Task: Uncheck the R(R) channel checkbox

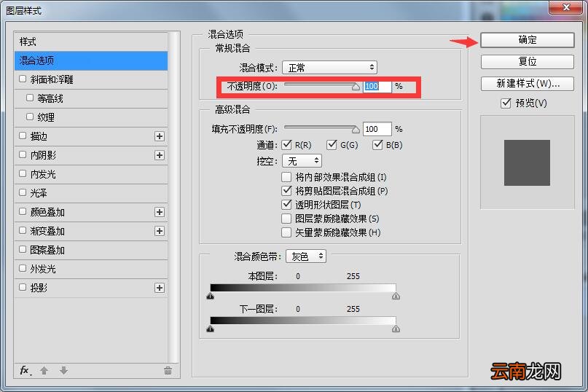Action: tap(286, 145)
